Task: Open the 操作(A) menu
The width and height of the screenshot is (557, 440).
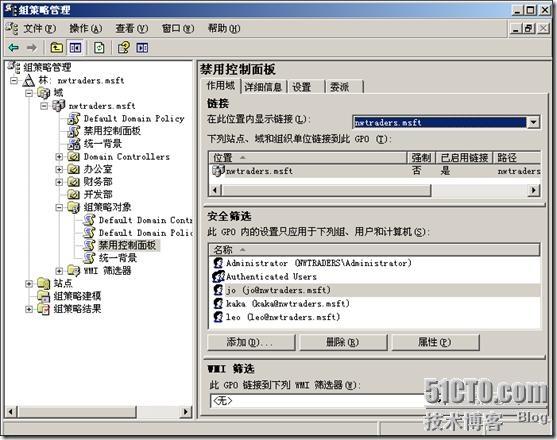Action: 86,28
